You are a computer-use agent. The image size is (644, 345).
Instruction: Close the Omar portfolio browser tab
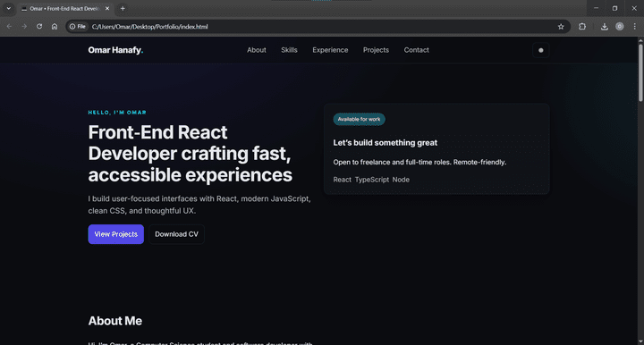click(x=107, y=8)
